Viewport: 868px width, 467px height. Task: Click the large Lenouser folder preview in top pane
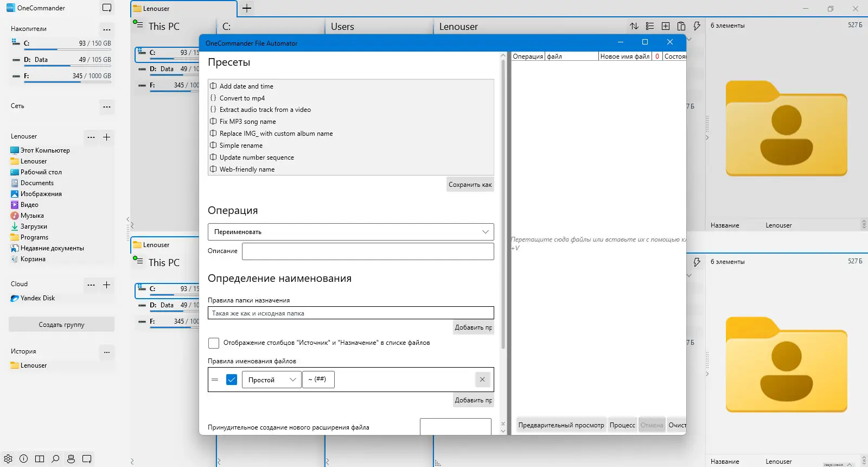(x=787, y=128)
